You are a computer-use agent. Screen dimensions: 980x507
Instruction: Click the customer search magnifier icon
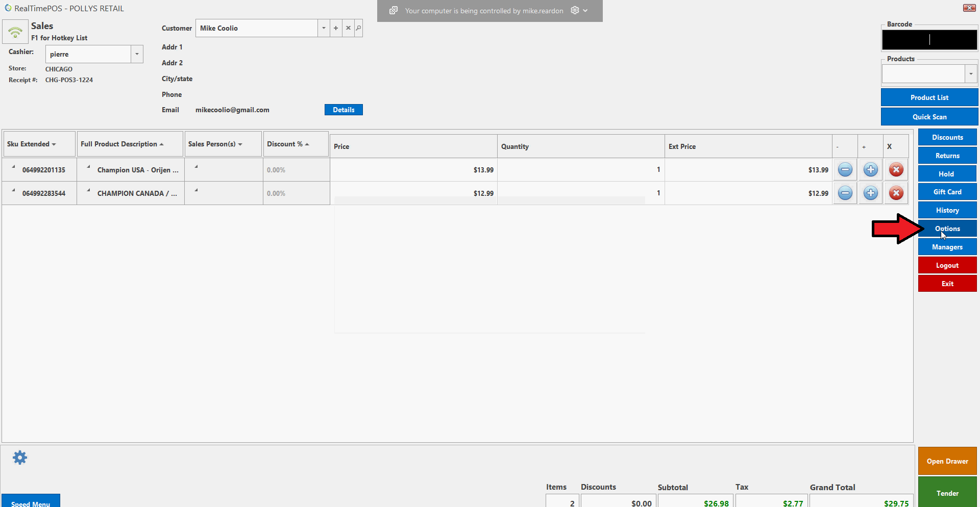coord(359,28)
